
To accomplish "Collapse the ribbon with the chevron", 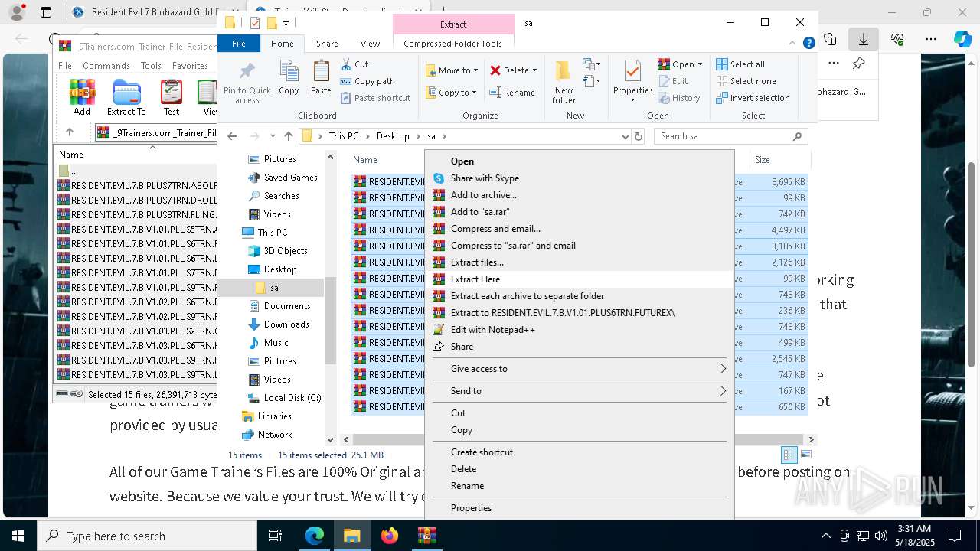I will [x=794, y=44].
